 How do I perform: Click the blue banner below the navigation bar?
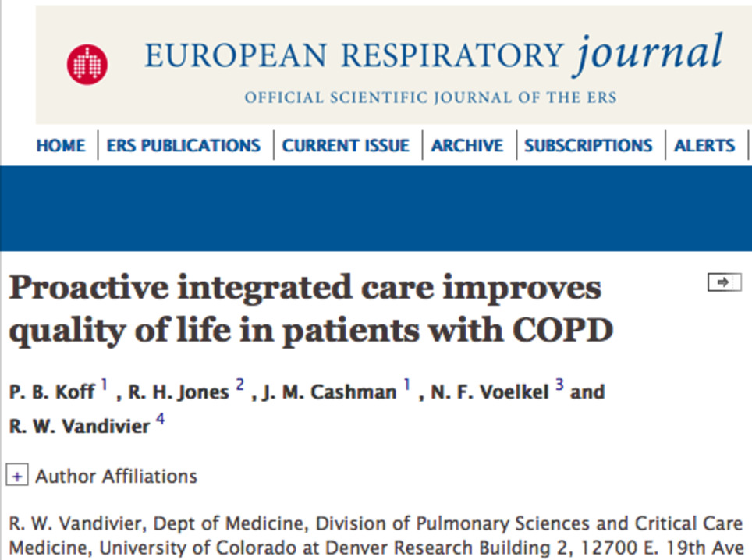click(x=376, y=207)
